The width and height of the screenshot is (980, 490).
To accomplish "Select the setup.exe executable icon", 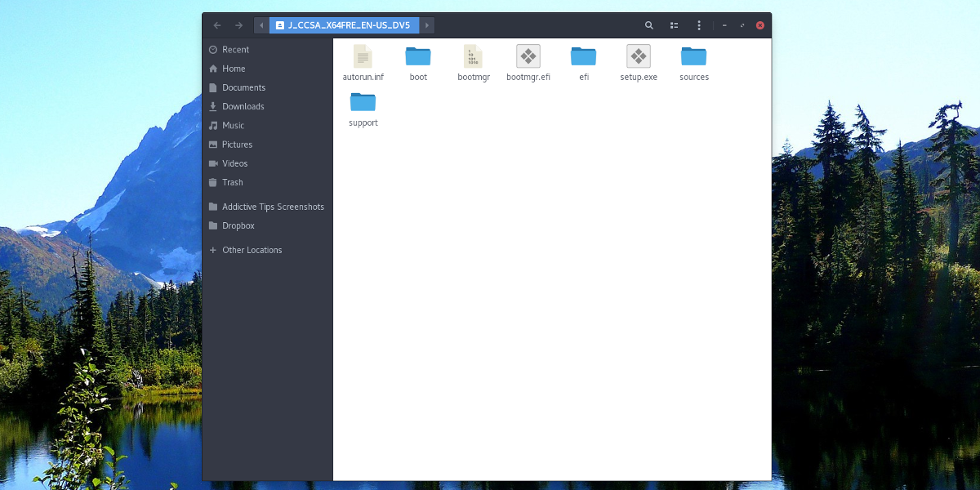I will [x=639, y=56].
